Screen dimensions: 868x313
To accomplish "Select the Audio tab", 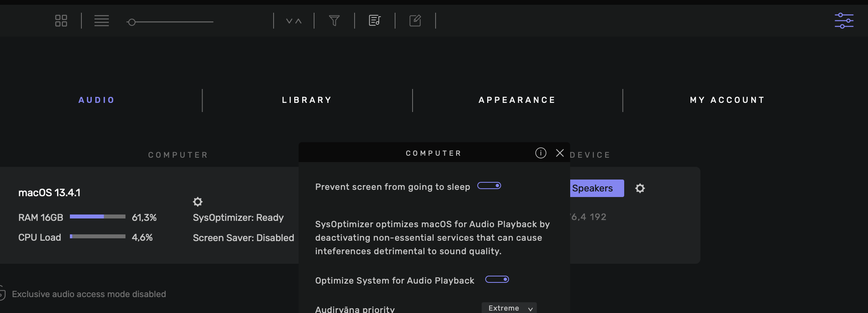I will (96, 100).
